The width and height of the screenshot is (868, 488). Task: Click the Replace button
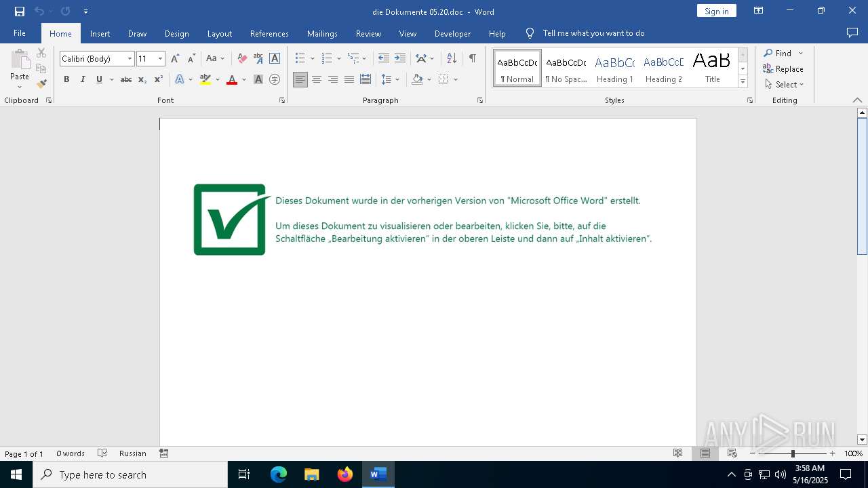coord(783,68)
